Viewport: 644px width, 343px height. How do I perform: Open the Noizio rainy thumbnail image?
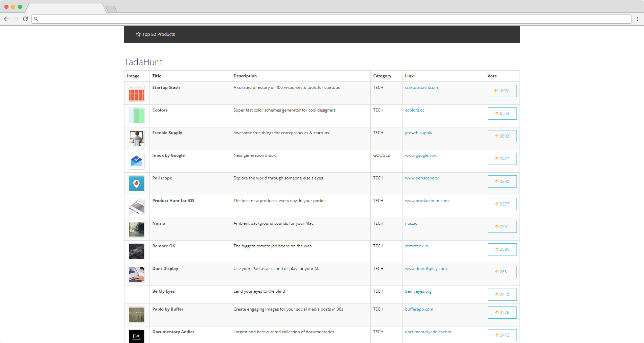coord(136,229)
